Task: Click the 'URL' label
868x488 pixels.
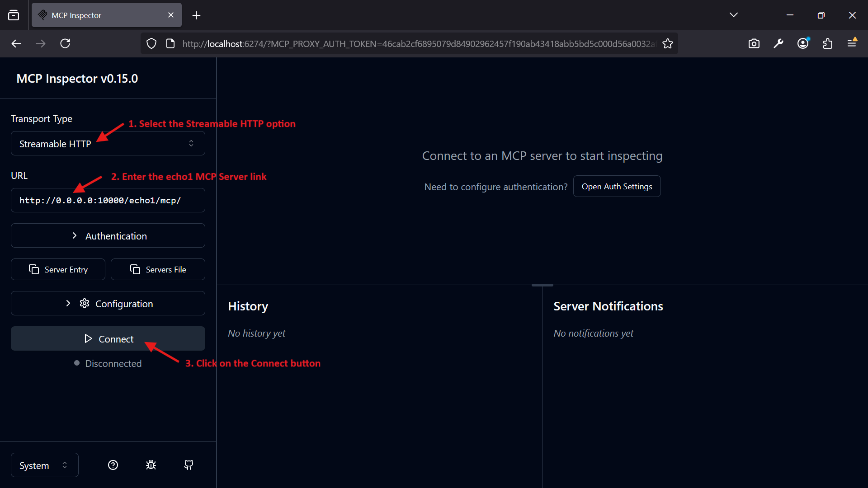Action: coord(19,176)
